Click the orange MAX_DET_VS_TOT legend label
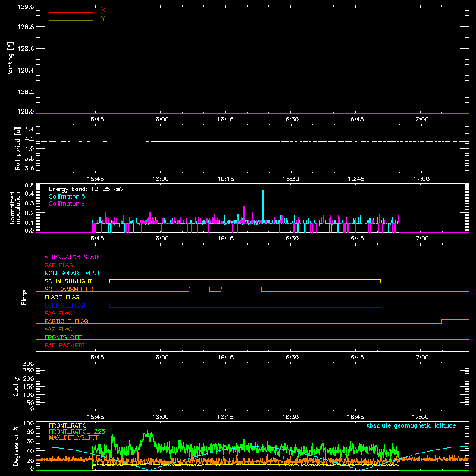 pyautogui.click(x=73, y=437)
